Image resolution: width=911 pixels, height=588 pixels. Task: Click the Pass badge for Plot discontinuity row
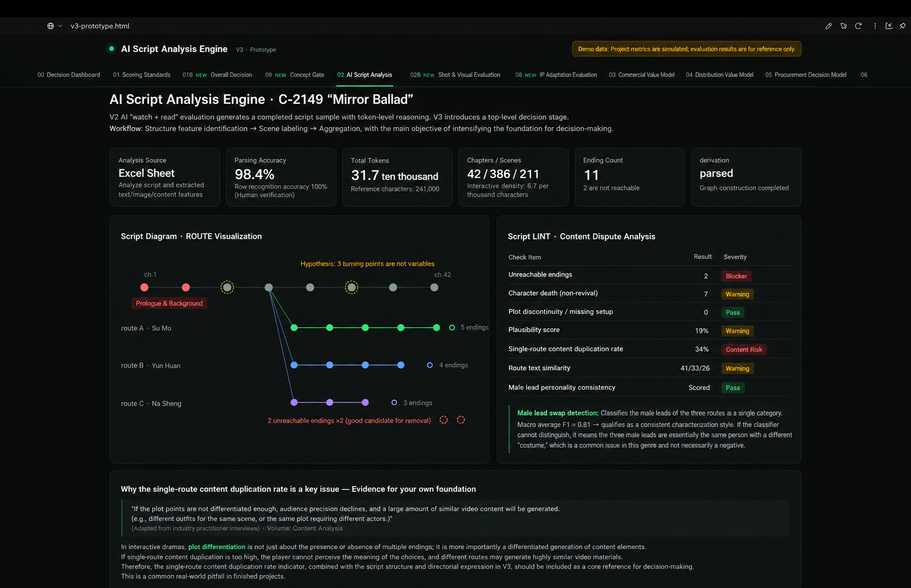tap(732, 313)
